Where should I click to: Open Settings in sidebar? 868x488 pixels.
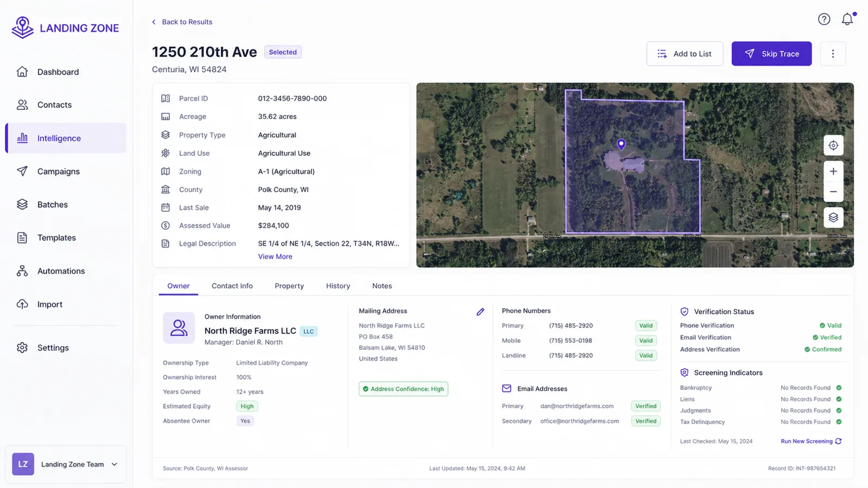pyautogui.click(x=66, y=348)
